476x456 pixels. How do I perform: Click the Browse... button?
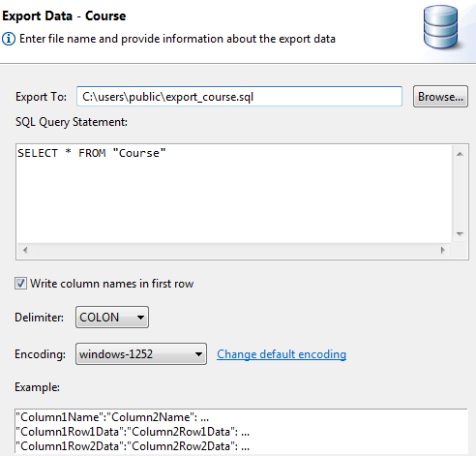(440, 97)
